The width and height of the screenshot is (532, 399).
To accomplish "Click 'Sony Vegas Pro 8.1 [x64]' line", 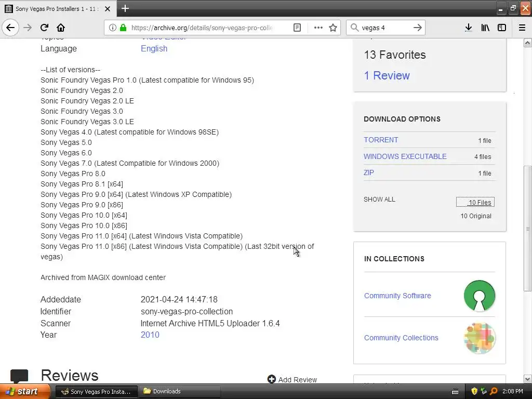I will pyautogui.click(x=82, y=184).
